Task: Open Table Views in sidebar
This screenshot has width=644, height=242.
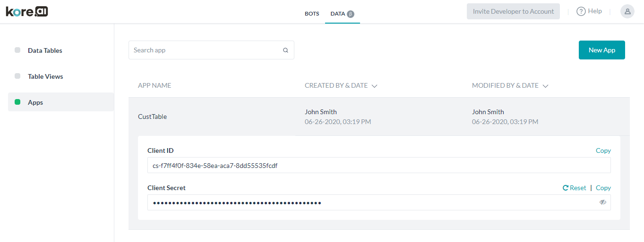Action: (45, 76)
